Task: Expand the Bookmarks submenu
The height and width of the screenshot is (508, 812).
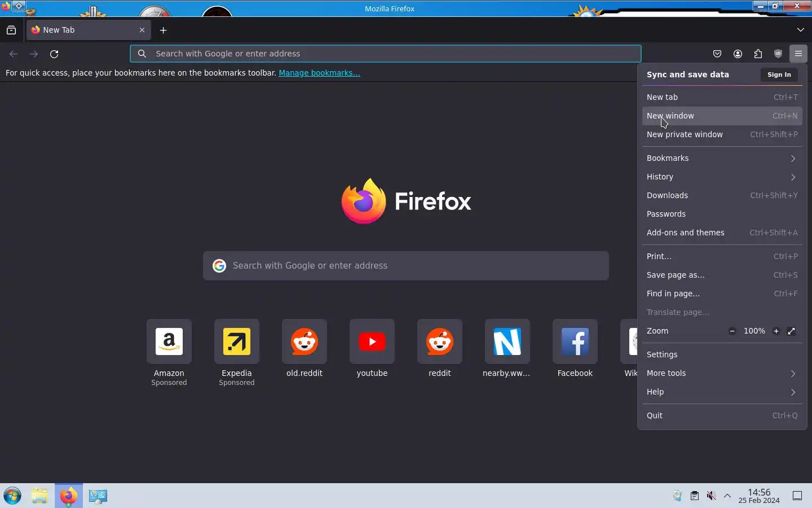Action: click(722, 158)
